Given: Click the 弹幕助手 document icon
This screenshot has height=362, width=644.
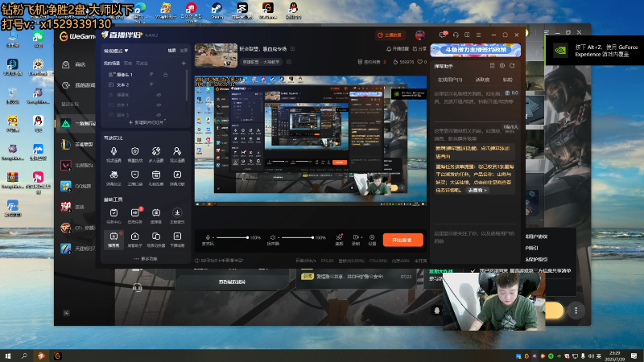Looking at the screenshot, I should [x=492, y=66].
